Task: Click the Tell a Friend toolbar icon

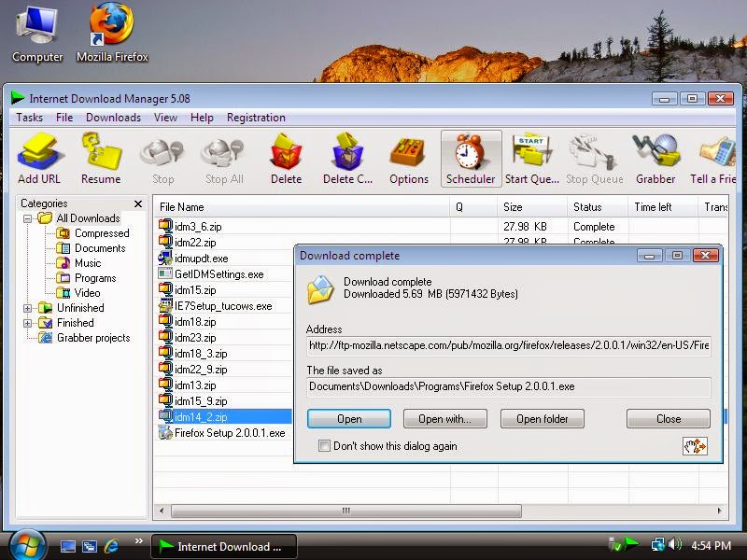Action: [712, 159]
